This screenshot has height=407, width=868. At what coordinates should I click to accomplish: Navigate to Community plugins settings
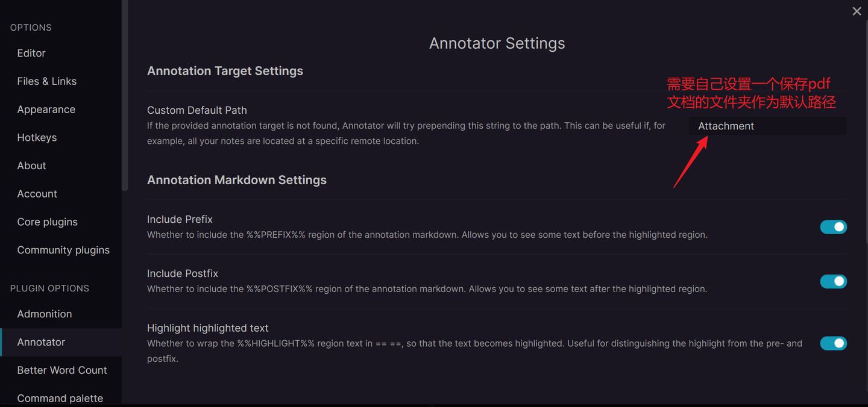pos(63,250)
